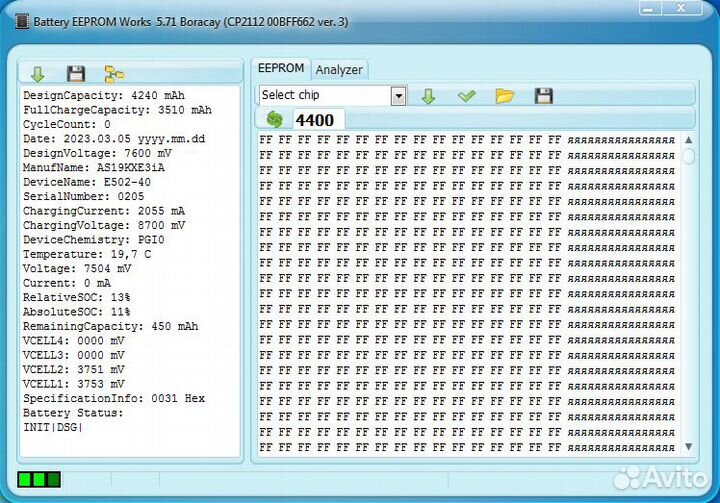Screen dimensions: 720x503
Task: Open an EEPROM file with folder icon
Action: tap(505, 96)
